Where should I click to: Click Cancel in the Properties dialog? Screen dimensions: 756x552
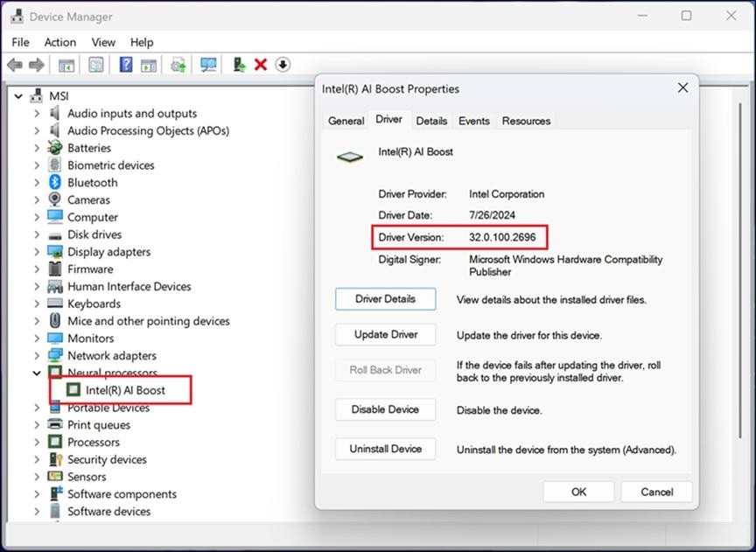coord(656,492)
